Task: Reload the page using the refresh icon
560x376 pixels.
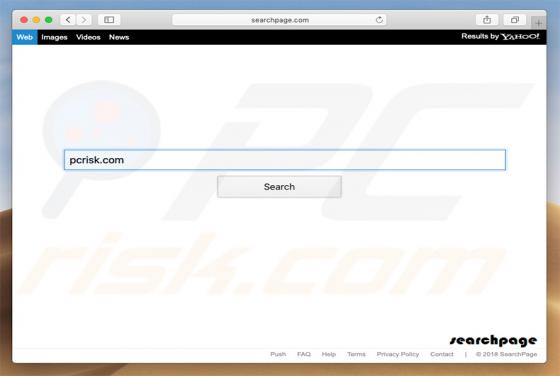Action: click(x=379, y=20)
